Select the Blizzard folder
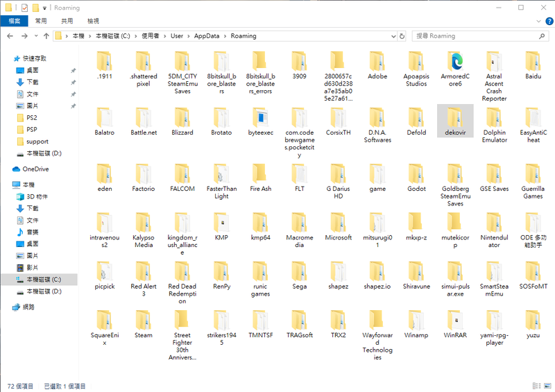This screenshot has width=555, height=392. pyautogui.click(x=182, y=122)
